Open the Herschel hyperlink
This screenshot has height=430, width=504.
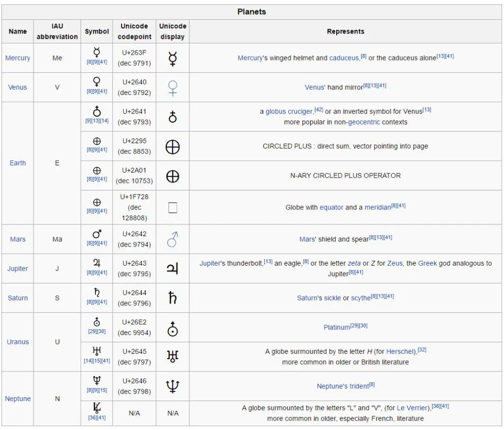(x=401, y=352)
